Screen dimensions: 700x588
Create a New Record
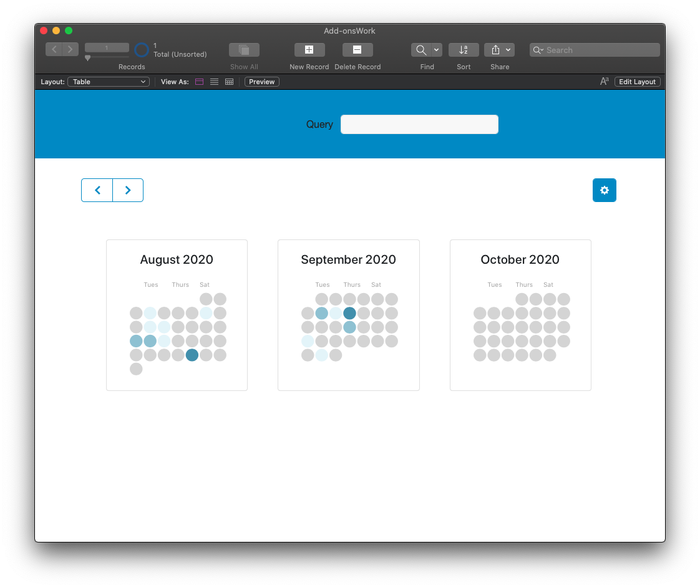(309, 49)
